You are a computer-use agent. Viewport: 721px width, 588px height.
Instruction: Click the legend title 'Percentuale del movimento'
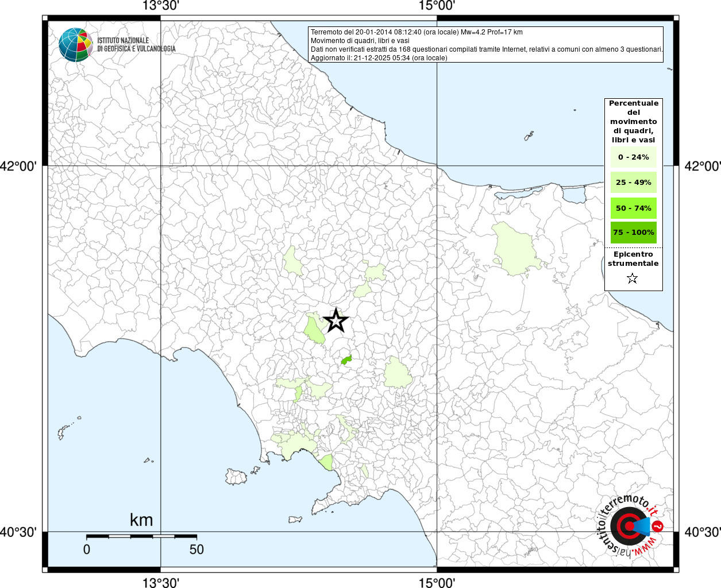point(634,121)
